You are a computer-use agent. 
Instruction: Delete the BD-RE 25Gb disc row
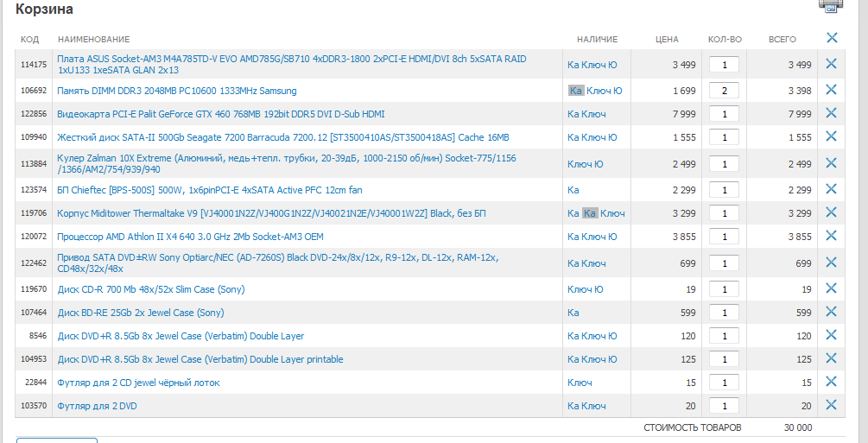coord(831,311)
